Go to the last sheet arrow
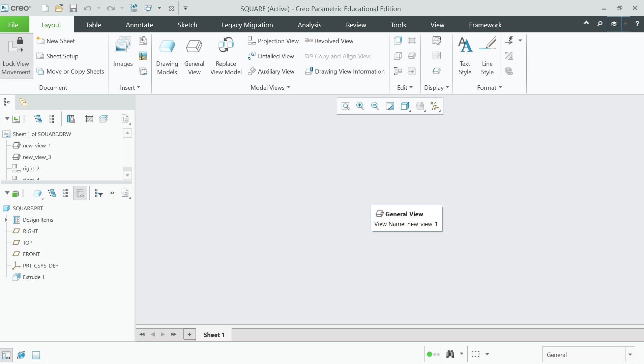Screen dimensions: 644x364 [174, 334]
